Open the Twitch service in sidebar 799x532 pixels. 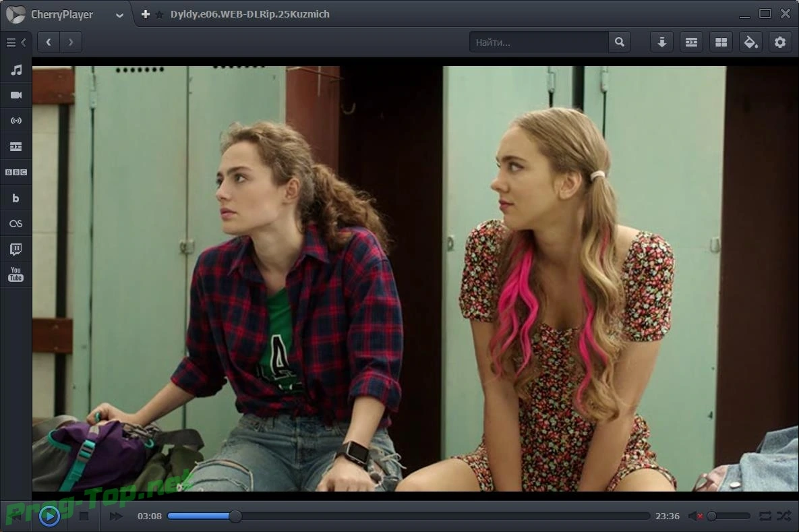coord(16,249)
